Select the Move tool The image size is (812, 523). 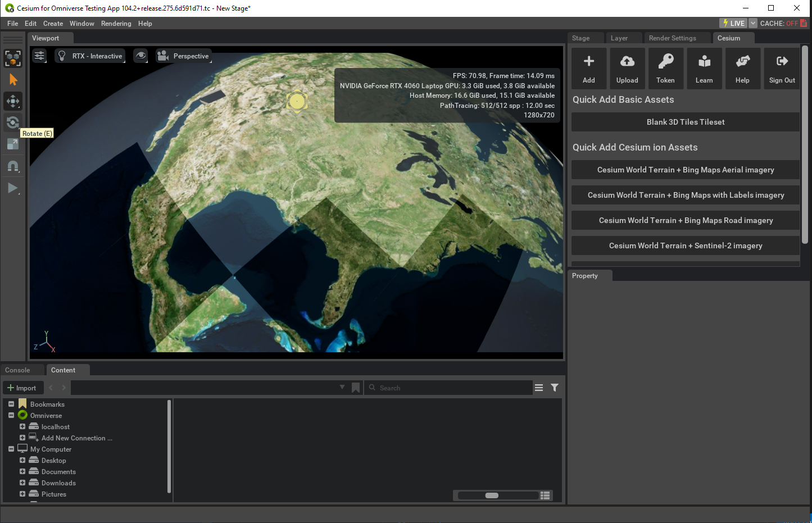[12, 101]
